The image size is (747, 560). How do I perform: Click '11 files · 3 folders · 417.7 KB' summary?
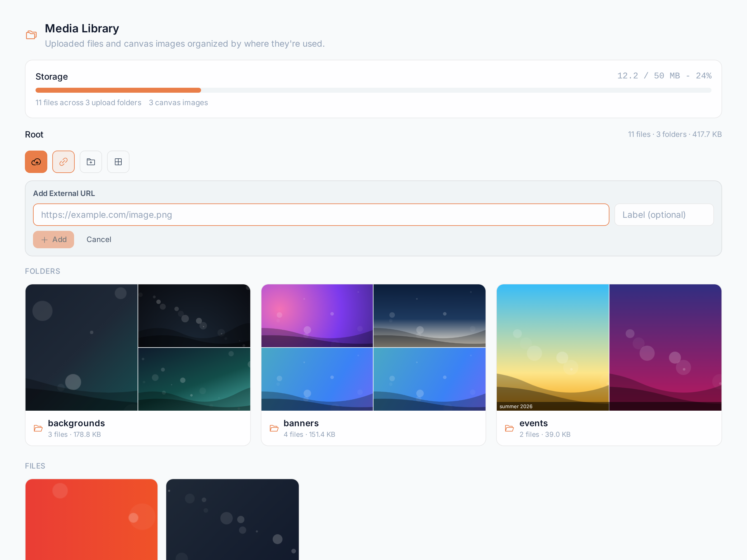(x=675, y=134)
